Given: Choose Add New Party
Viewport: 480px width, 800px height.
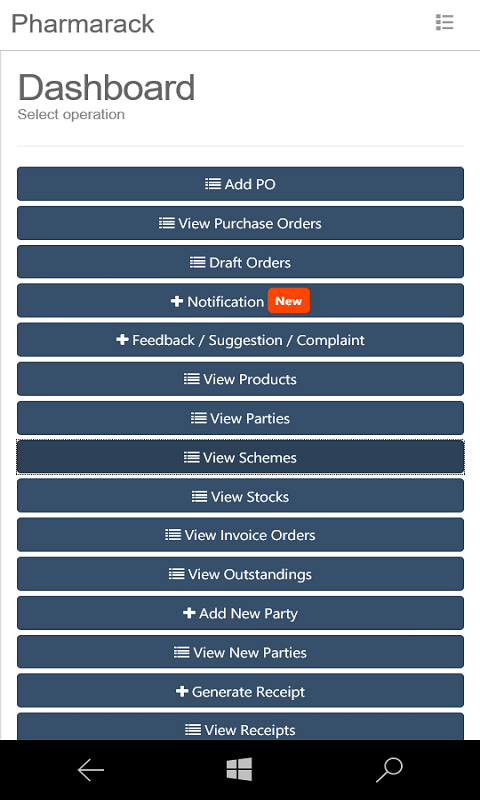Looking at the screenshot, I should click(240, 613).
